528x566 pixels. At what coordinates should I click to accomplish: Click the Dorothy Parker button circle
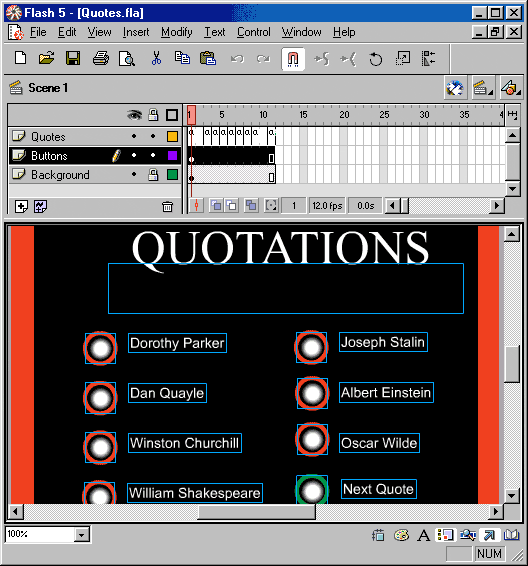[x=100, y=348]
